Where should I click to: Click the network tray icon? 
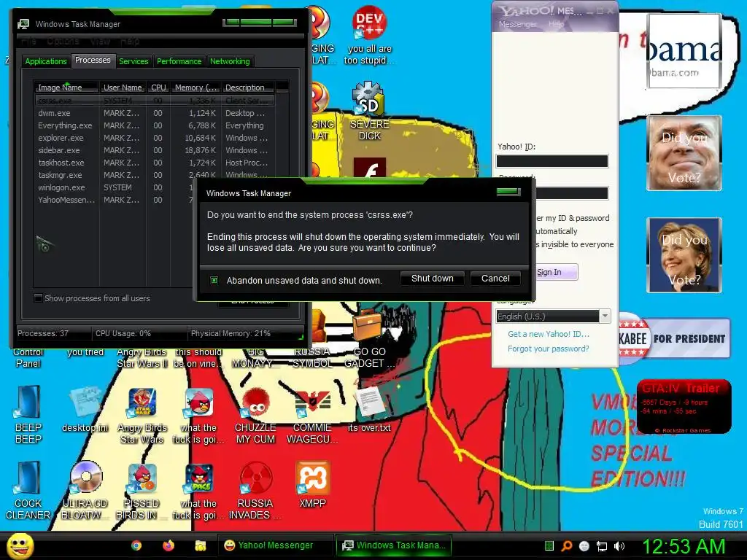(x=602, y=546)
